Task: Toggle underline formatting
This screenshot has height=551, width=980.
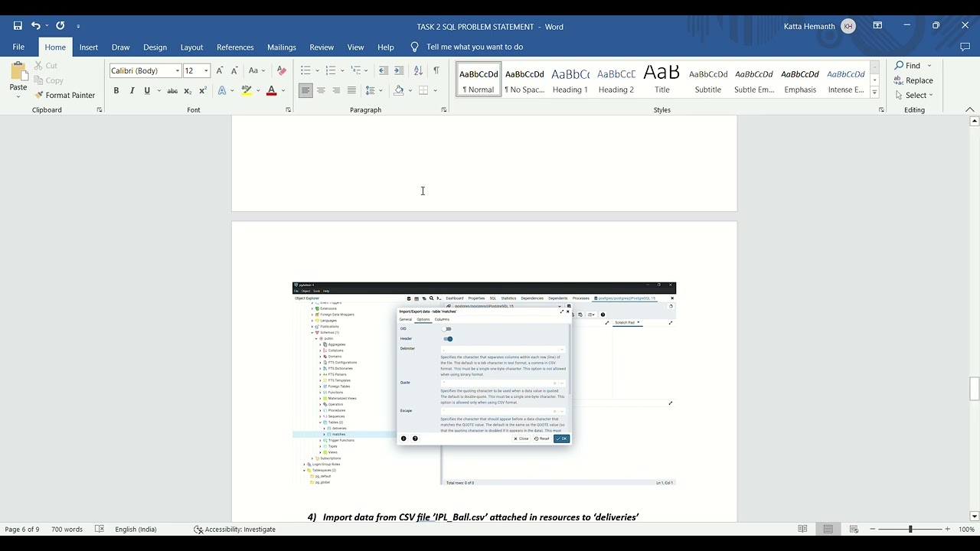Action: pyautogui.click(x=147, y=90)
